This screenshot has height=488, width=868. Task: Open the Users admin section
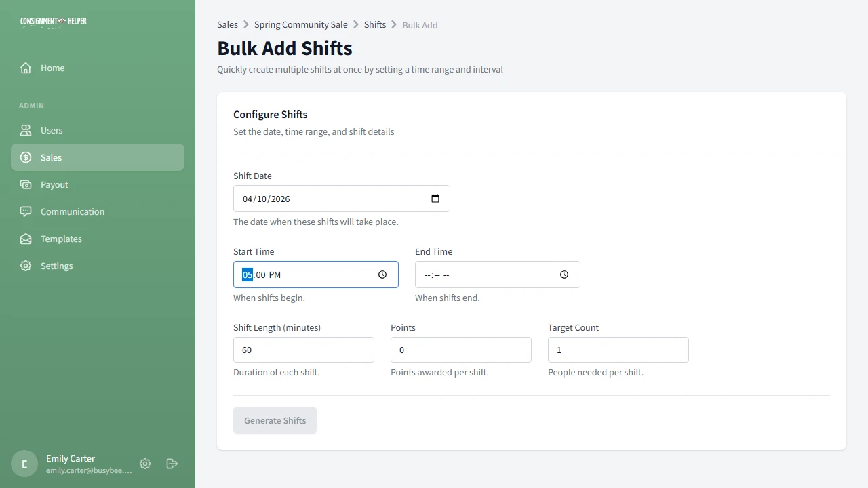(x=52, y=130)
